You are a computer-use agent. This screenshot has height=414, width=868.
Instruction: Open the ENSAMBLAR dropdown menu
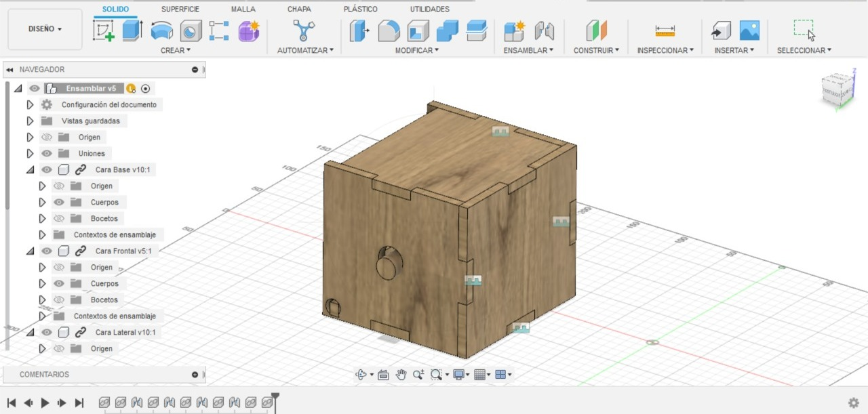[x=529, y=50]
